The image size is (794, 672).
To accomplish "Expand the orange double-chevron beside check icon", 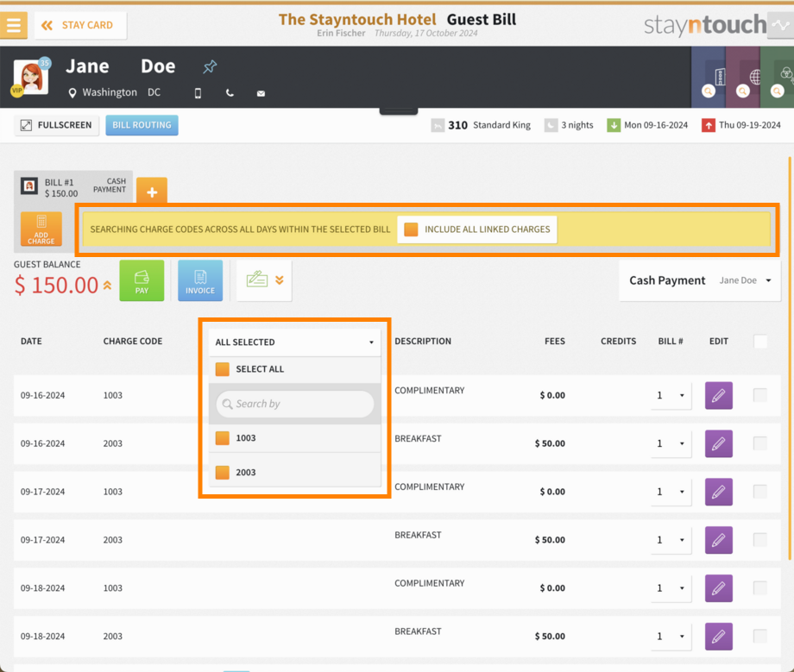I will pyautogui.click(x=280, y=279).
